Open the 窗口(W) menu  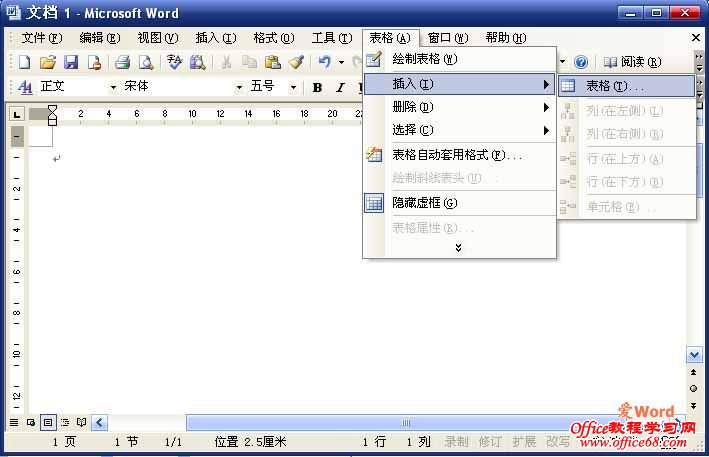pyautogui.click(x=448, y=38)
